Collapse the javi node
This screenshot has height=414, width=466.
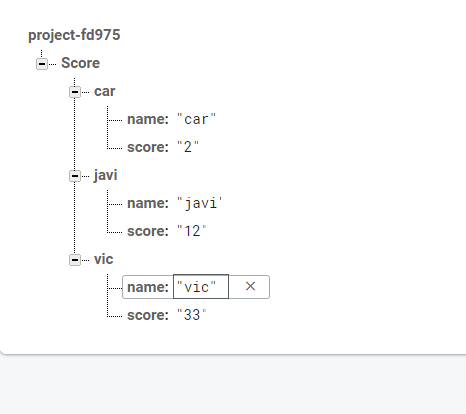[x=75, y=176]
